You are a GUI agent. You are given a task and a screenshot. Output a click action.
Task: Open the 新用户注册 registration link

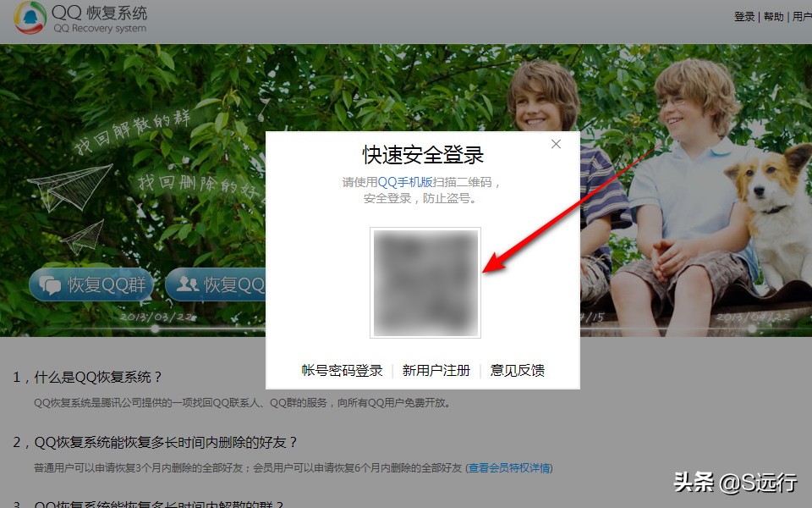pyautogui.click(x=436, y=370)
